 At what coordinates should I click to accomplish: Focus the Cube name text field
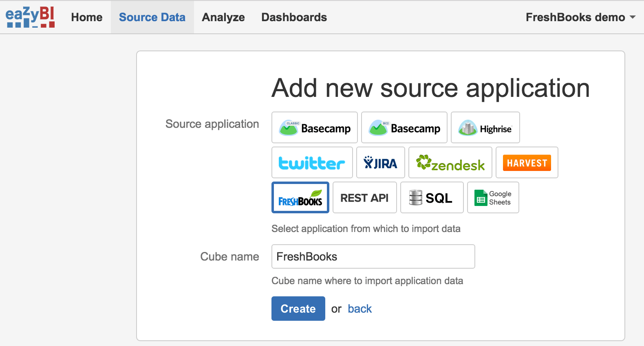coord(373,256)
